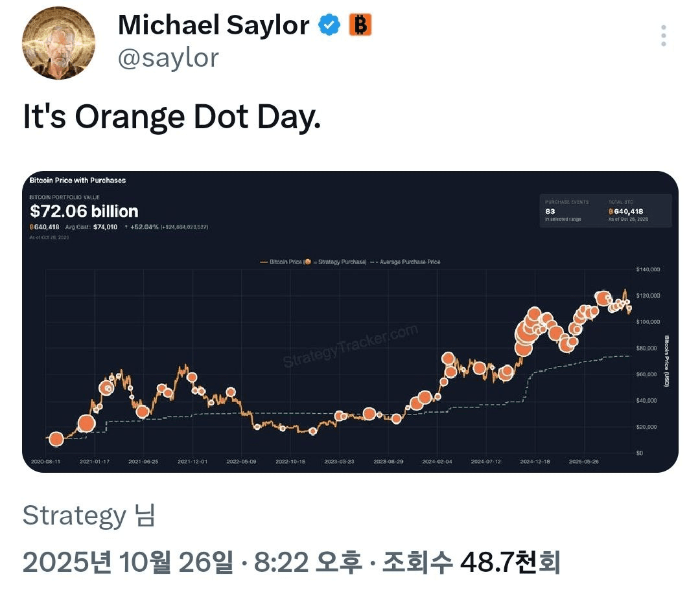700x590 pixels.
Task: Select the 'It's Orange Dot Day.' tweet text
Action: (172, 119)
